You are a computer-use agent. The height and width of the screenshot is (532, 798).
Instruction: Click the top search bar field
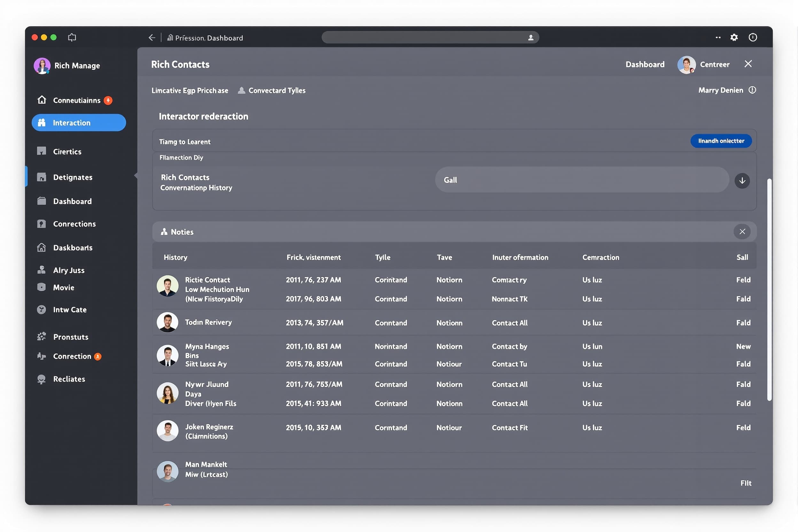click(x=430, y=37)
